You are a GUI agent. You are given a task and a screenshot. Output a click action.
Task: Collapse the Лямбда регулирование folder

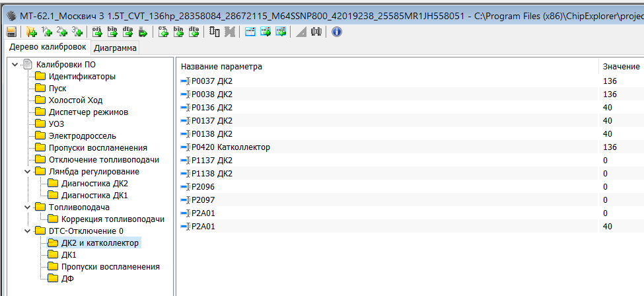pyautogui.click(x=27, y=172)
